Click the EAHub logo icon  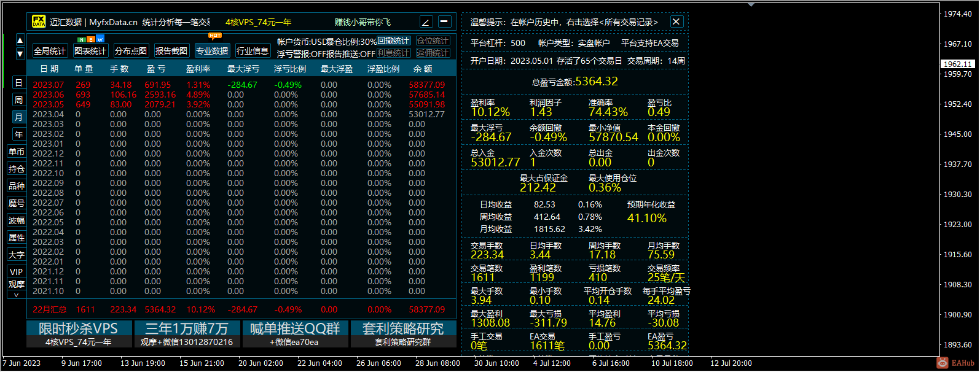(943, 363)
